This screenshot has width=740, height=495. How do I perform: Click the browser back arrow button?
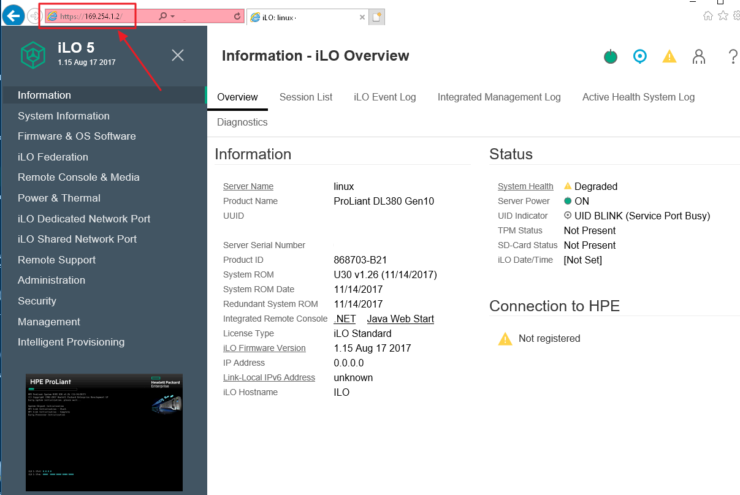click(x=14, y=16)
